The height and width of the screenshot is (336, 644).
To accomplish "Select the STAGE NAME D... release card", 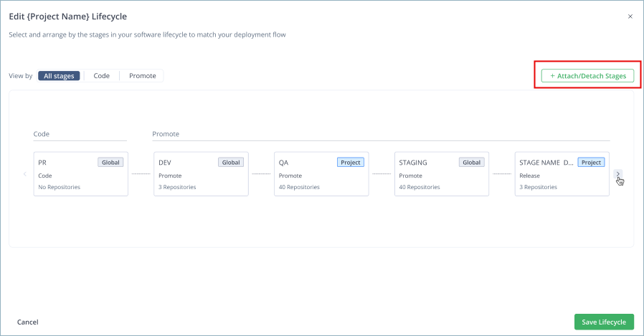I will click(562, 174).
